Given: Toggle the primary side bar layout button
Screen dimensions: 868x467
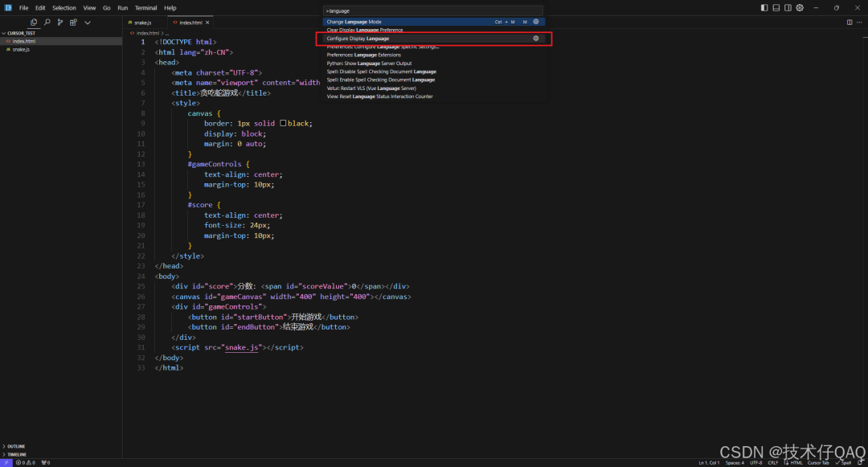Looking at the screenshot, I should 764,8.
